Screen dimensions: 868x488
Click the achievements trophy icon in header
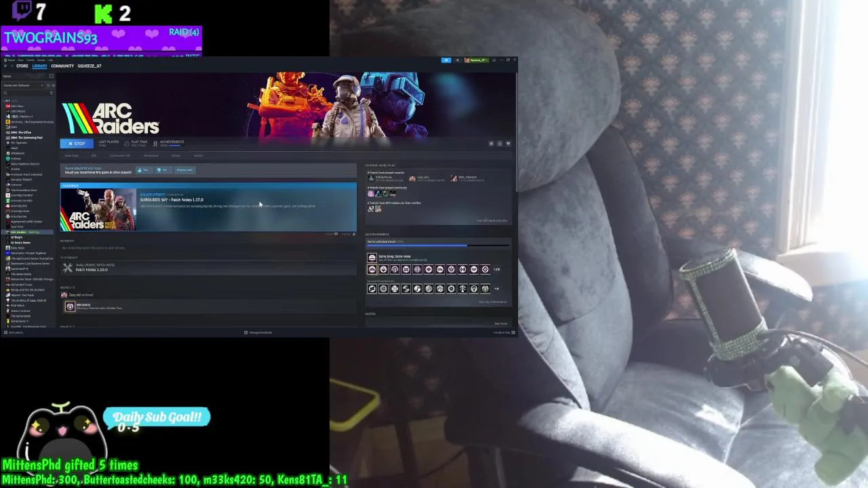pos(155,144)
